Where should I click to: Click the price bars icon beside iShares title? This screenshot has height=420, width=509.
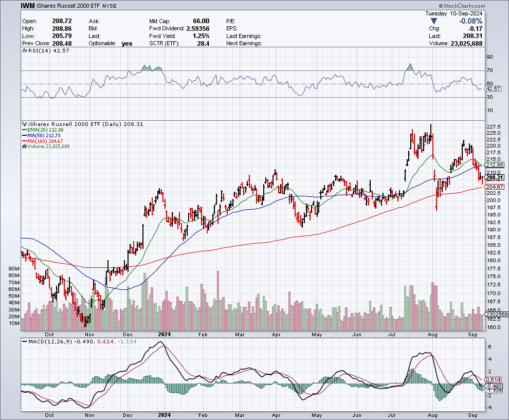pos(24,124)
